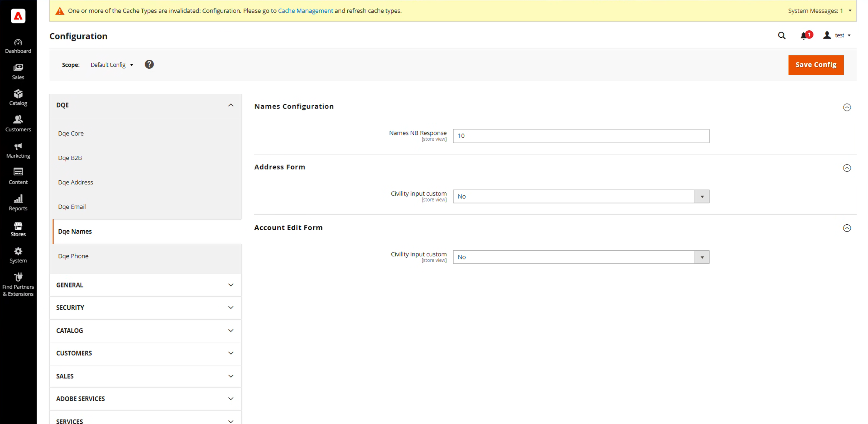The height and width of the screenshot is (424, 868).
Task: Open the Scope Default Config dropdown
Action: click(x=112, y=65)
